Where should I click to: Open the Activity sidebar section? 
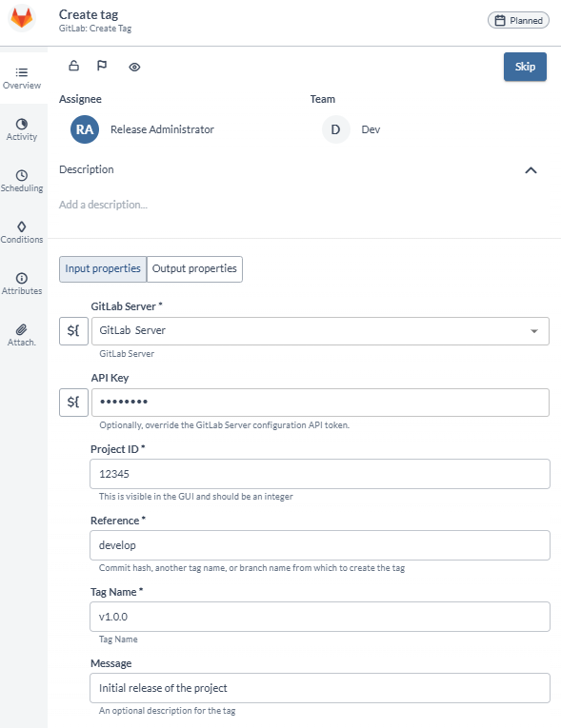pyautogui.click(x=22, y=129)
